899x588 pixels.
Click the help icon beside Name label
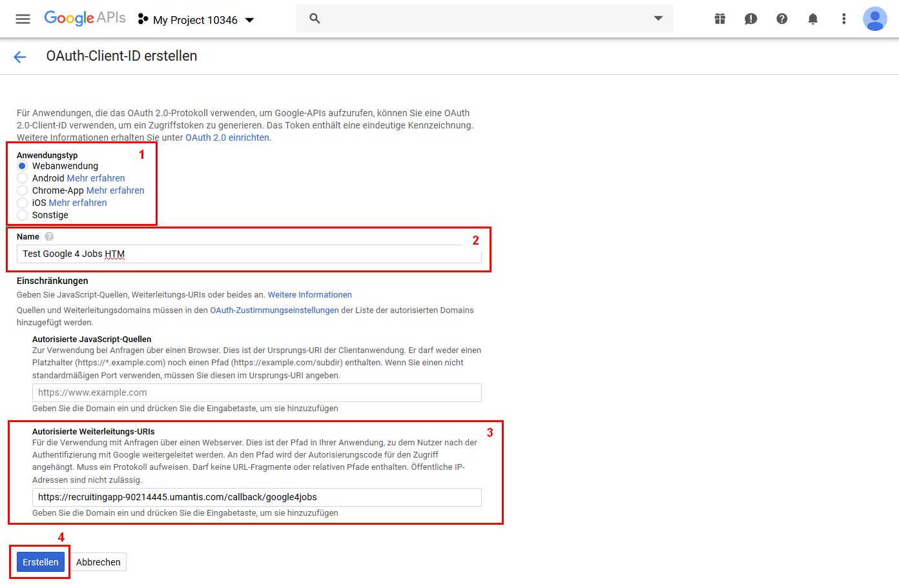49,237
